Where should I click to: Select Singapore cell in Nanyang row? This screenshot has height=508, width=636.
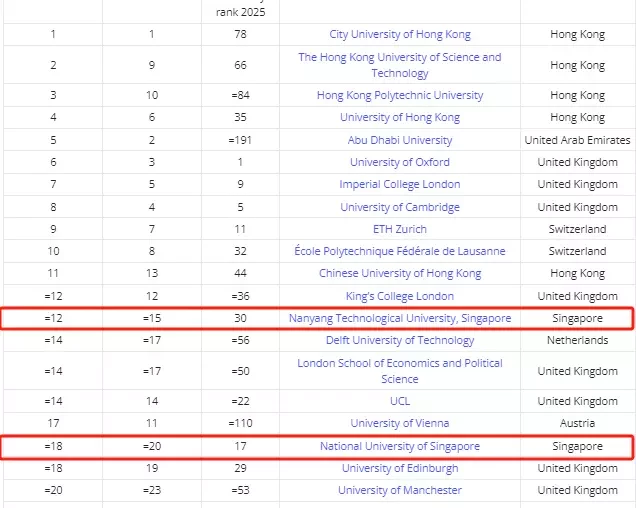[x=578, y=318]
